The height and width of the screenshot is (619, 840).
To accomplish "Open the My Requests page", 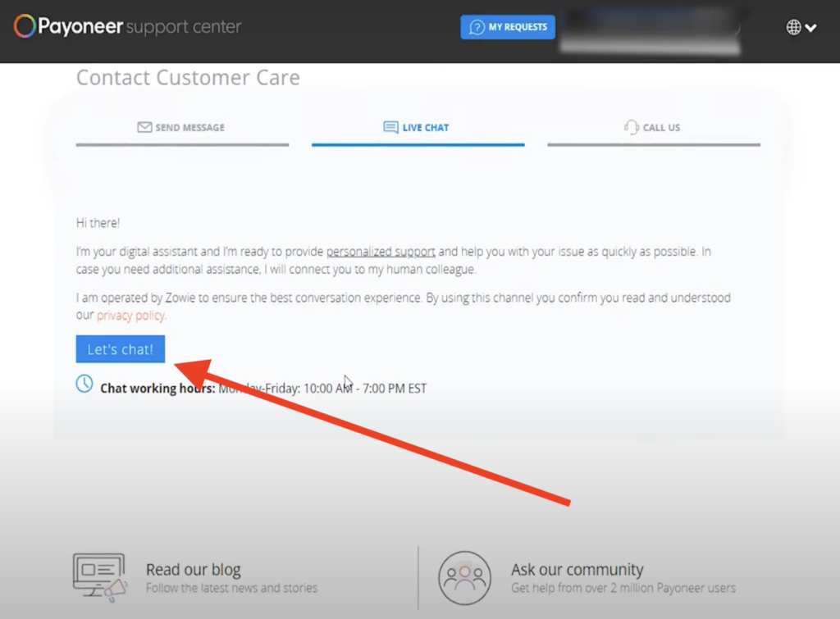I will pyautogui.click(x=508, y=27).
